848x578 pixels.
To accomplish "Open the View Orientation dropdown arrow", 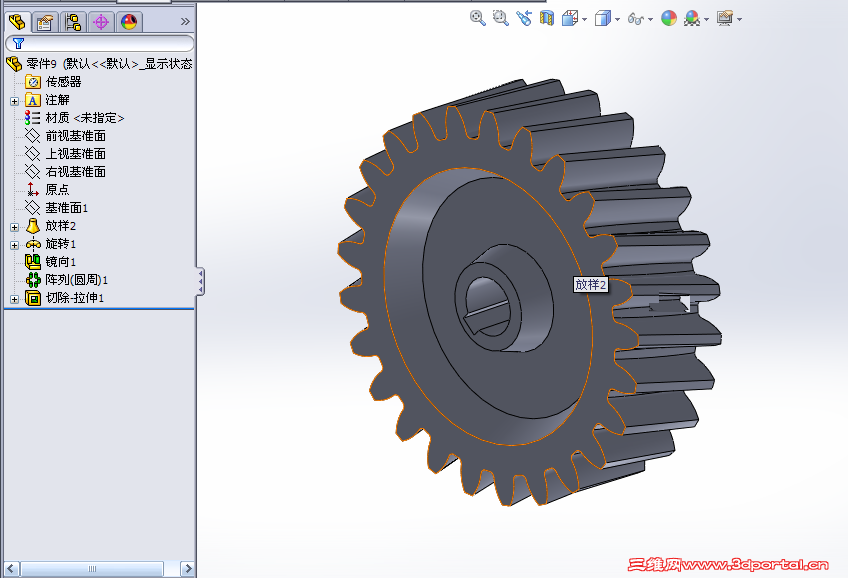I will 585,19.
